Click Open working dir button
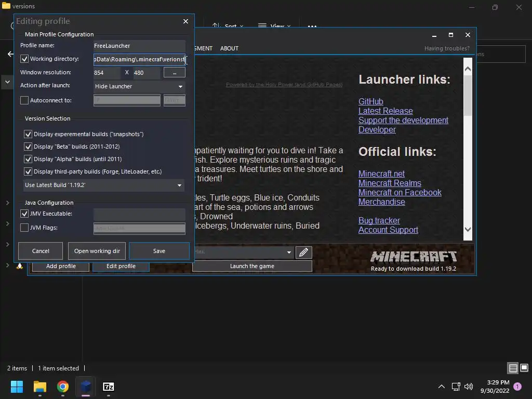 point(97,251)
